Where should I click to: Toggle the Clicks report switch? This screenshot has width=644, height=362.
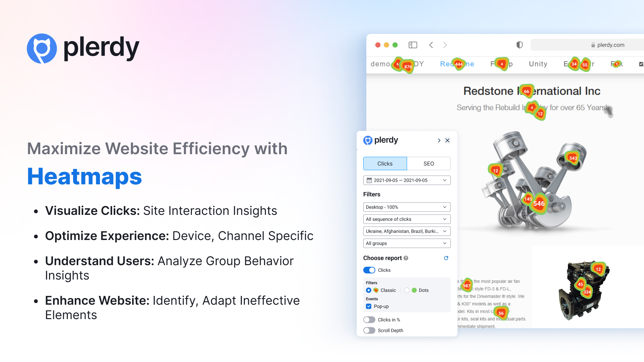[369, 270]
